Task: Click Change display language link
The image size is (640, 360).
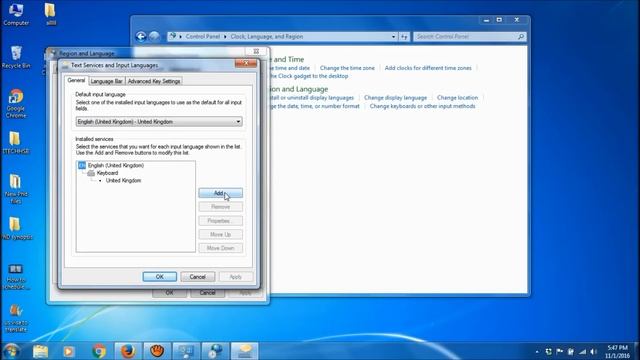Action: click(395, 98)
